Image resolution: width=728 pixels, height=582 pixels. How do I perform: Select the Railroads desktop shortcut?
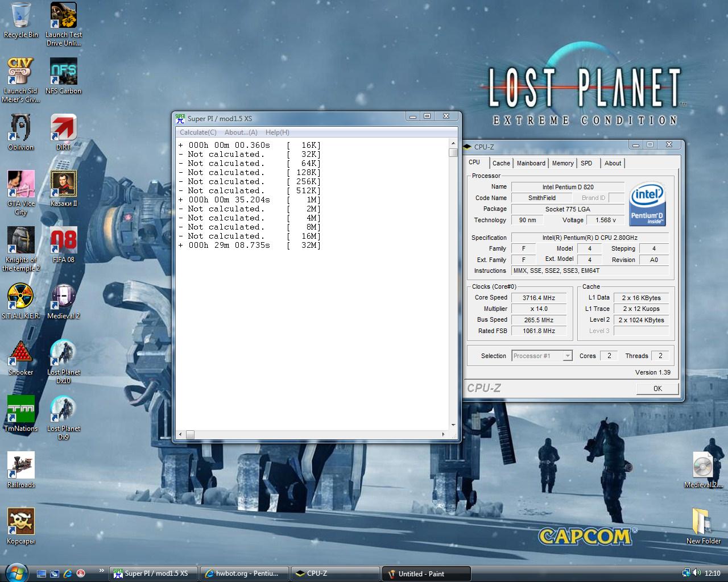click(x=21, y=470)
